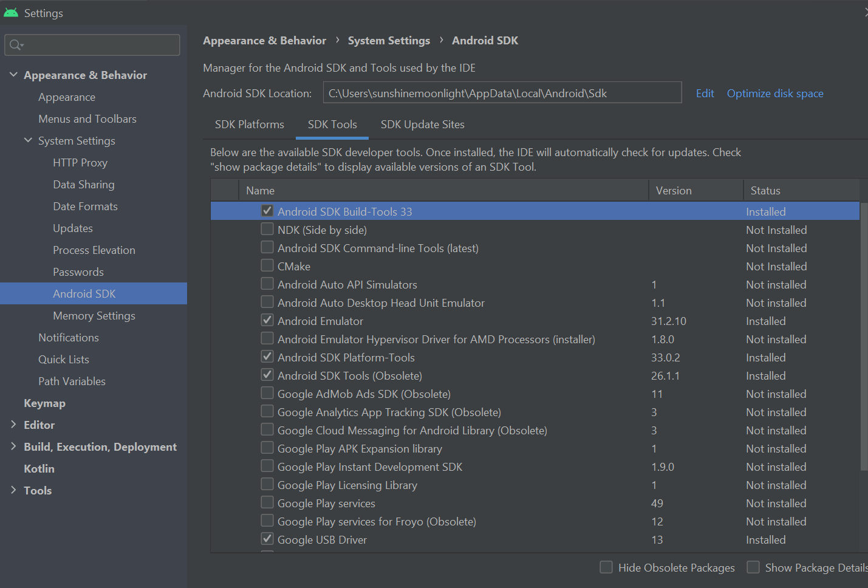Click the Edit link for SDK location

(705, 94)
